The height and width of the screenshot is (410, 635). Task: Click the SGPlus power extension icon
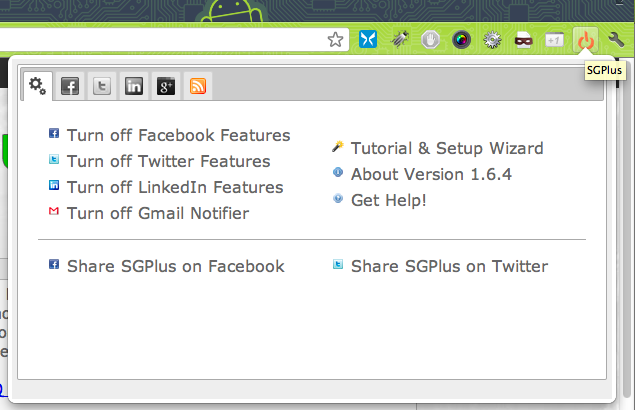[x=585, y=40]
